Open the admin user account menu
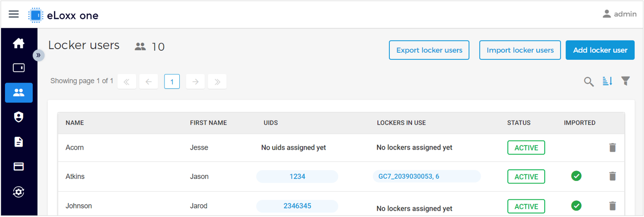The height and width of the screenshot is (217, 644). click(x=619, y=14)
